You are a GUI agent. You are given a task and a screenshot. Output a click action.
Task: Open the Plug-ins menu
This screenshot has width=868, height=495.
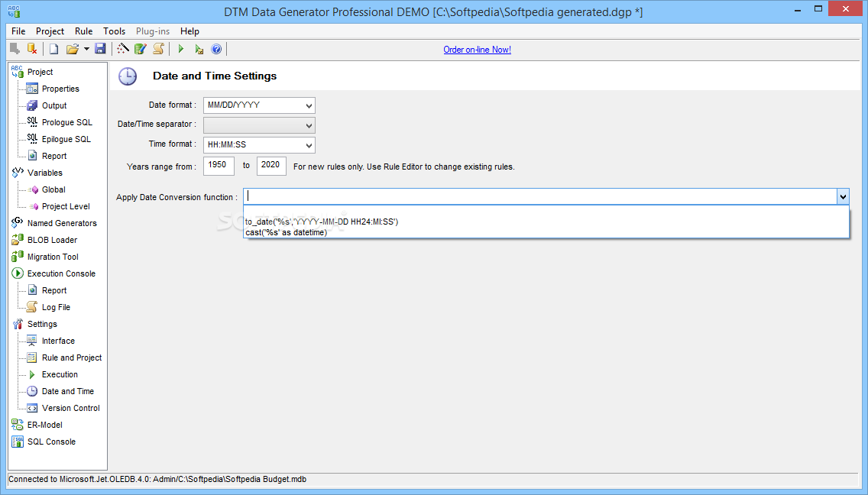(153, 31)
